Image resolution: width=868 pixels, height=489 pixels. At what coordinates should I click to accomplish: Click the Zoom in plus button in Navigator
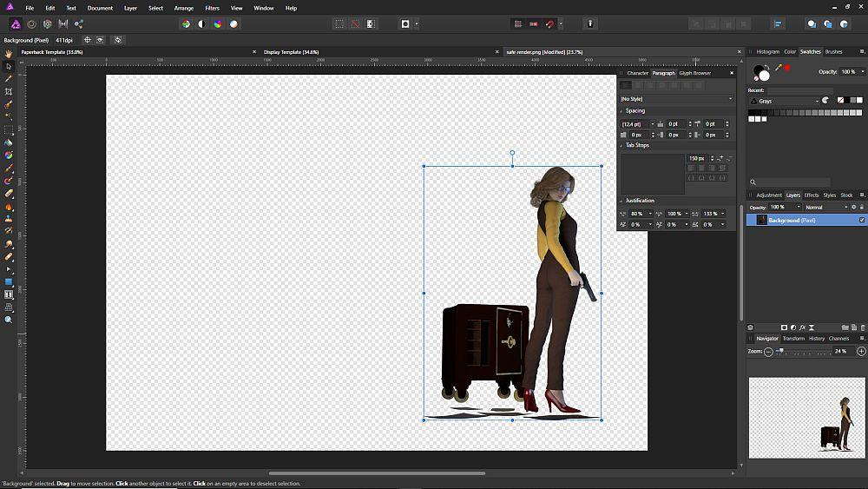point(860,351)
